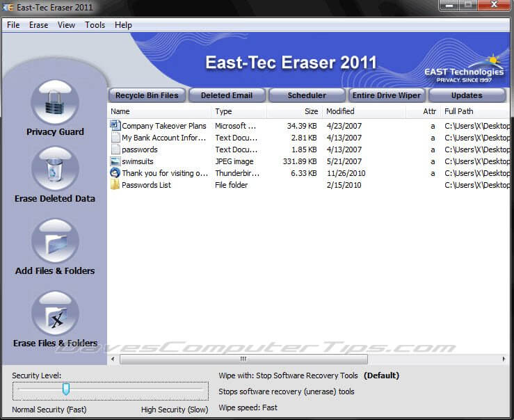Sort the list by the Name column header

click(159, 111)
